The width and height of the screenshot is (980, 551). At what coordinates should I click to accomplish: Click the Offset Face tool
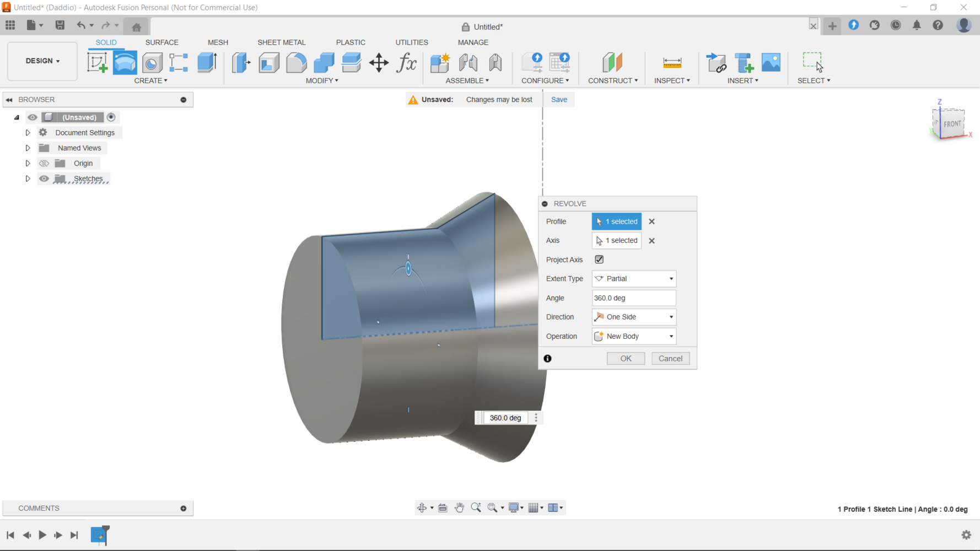pyautogui.click(x=351, y=62)
